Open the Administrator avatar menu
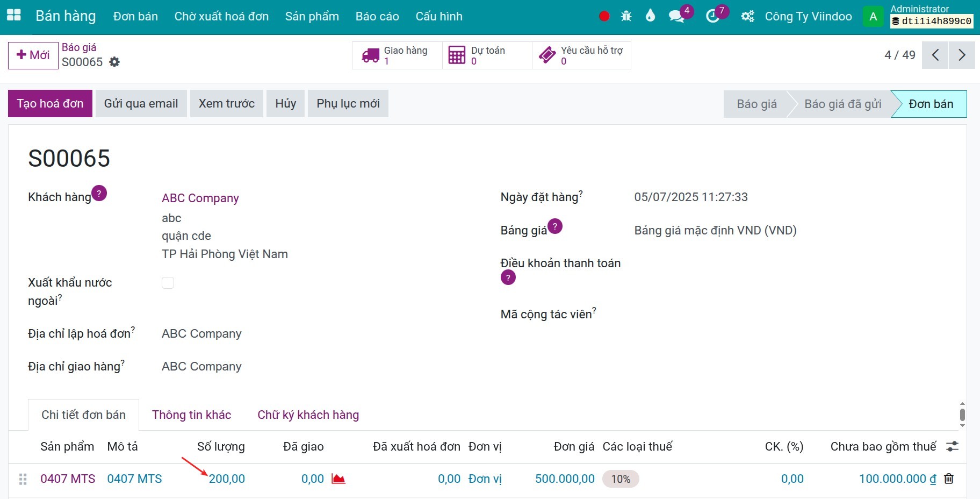Screen dimensions: 980x499 873,17
